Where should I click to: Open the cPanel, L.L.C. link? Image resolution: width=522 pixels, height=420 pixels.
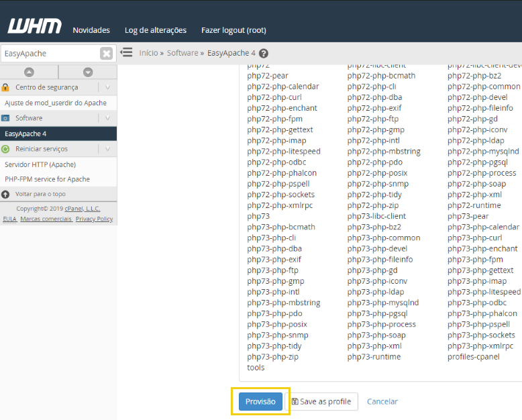click(83, 209)
